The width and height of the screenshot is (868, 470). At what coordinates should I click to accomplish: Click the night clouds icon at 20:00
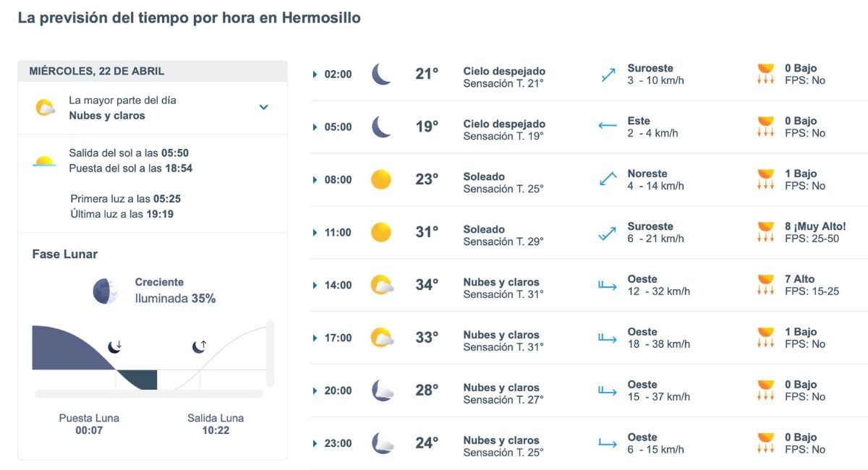coord(379,390)
